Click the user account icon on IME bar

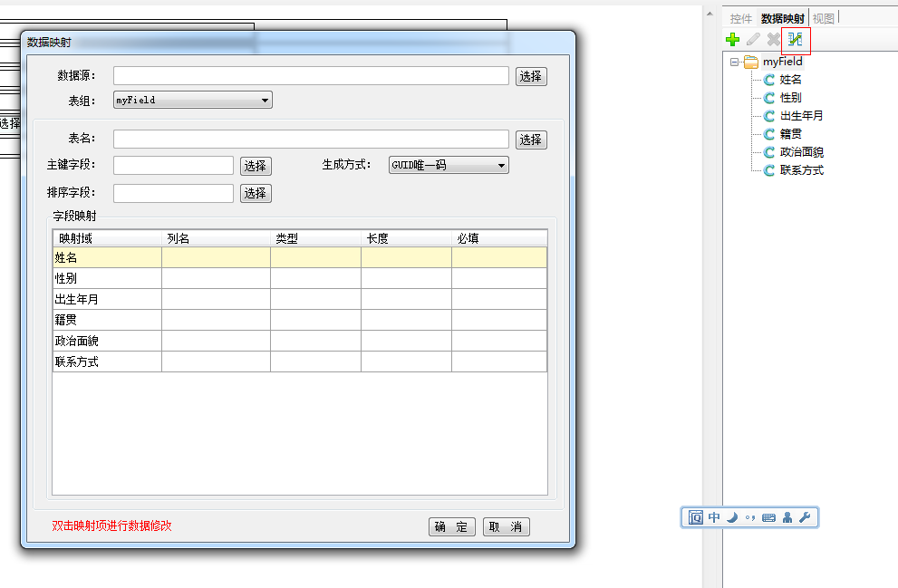[x=787, y=517]
